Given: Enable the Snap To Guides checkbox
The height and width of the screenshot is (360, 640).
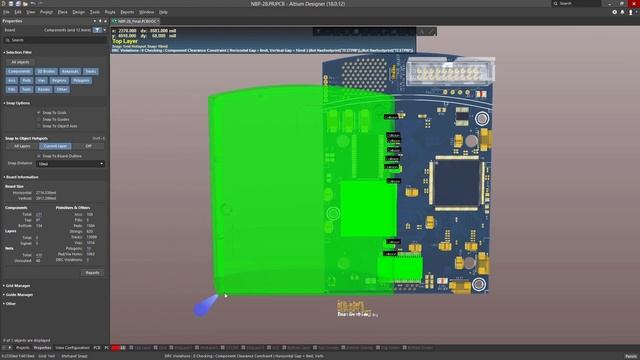Looking at the screenshot, I should click(39, 120).
